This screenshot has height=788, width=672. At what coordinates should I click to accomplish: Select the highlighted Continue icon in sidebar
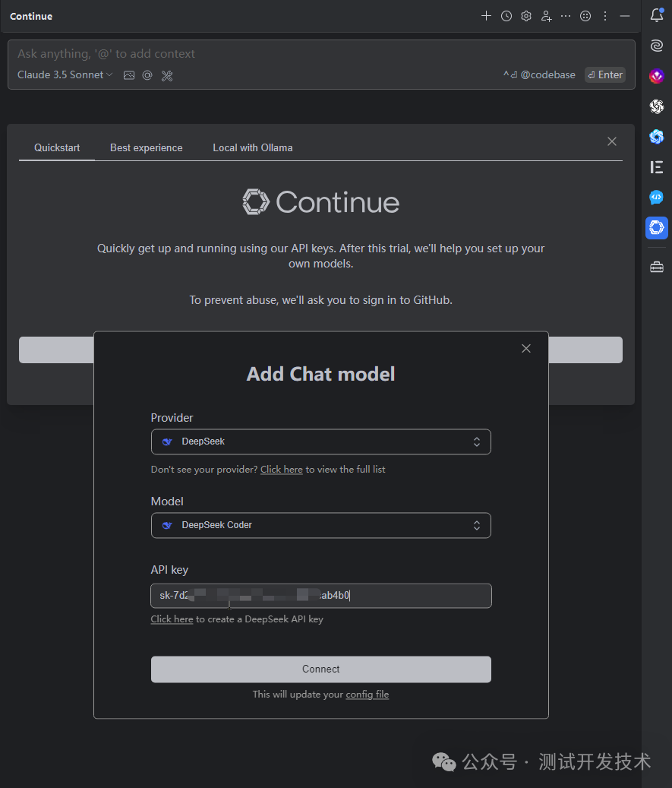point(656,228)
